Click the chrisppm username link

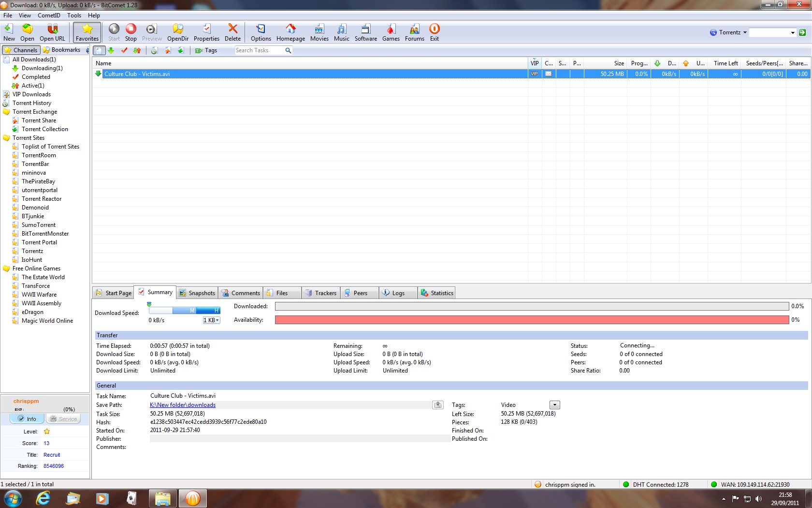(26, 401)
